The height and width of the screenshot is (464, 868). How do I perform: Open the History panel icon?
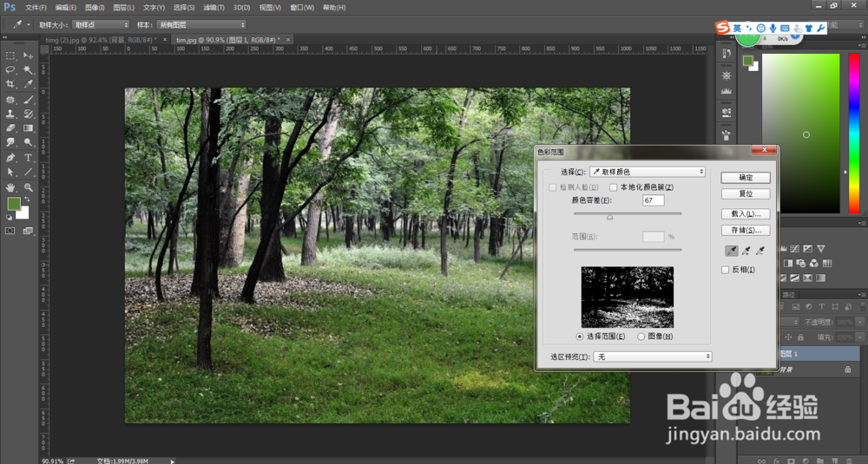click(727, 54)
